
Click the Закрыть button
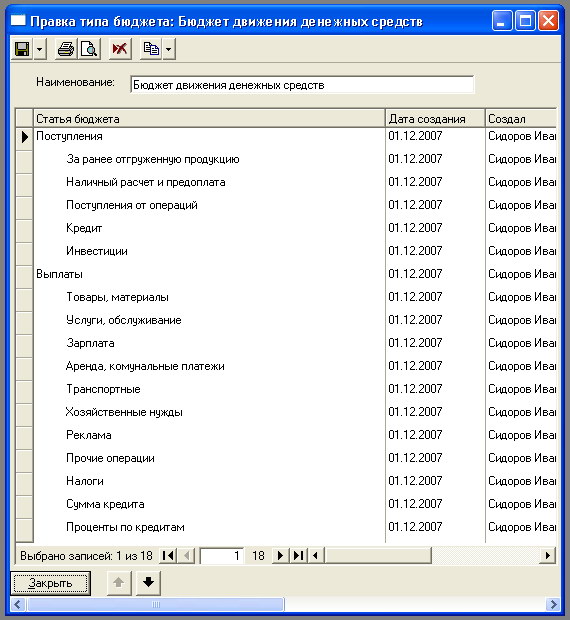point(50,583)
